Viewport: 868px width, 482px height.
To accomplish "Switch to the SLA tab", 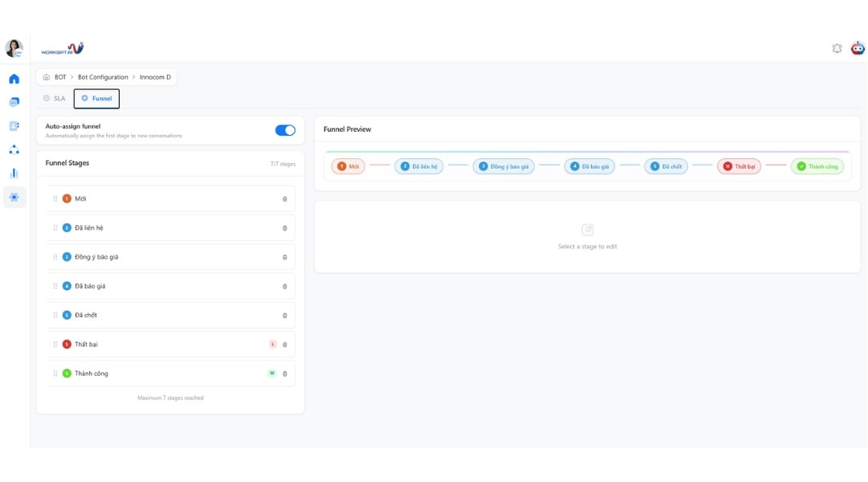I will click(55, 99).
